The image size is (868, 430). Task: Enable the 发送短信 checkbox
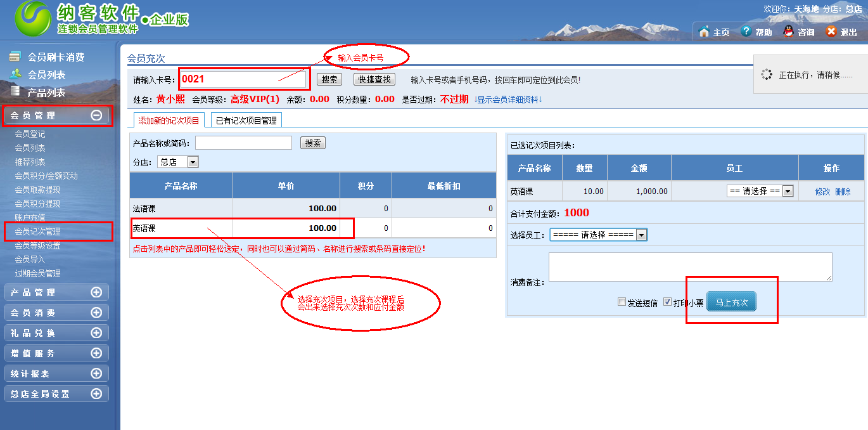(x=622, y=303)
